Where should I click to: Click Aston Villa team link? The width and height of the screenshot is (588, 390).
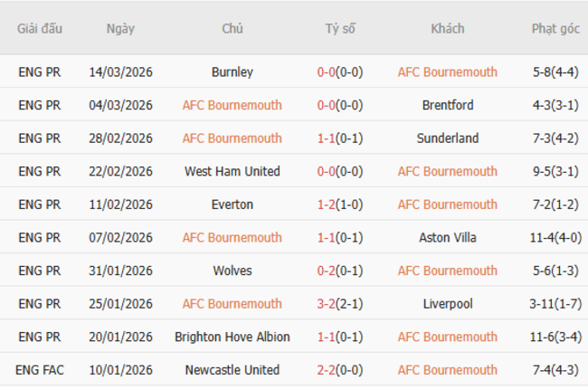pyautogui.click(x=448, y=237)
